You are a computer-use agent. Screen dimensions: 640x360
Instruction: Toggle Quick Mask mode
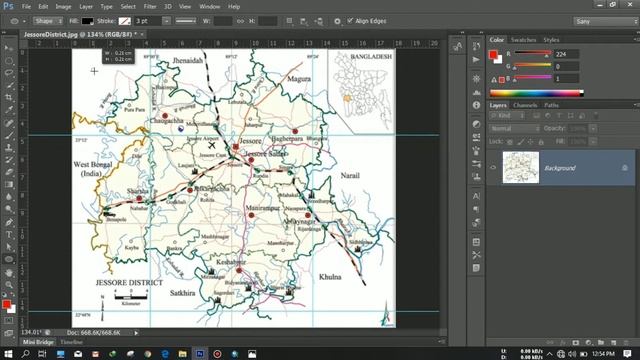coord(9,321)
